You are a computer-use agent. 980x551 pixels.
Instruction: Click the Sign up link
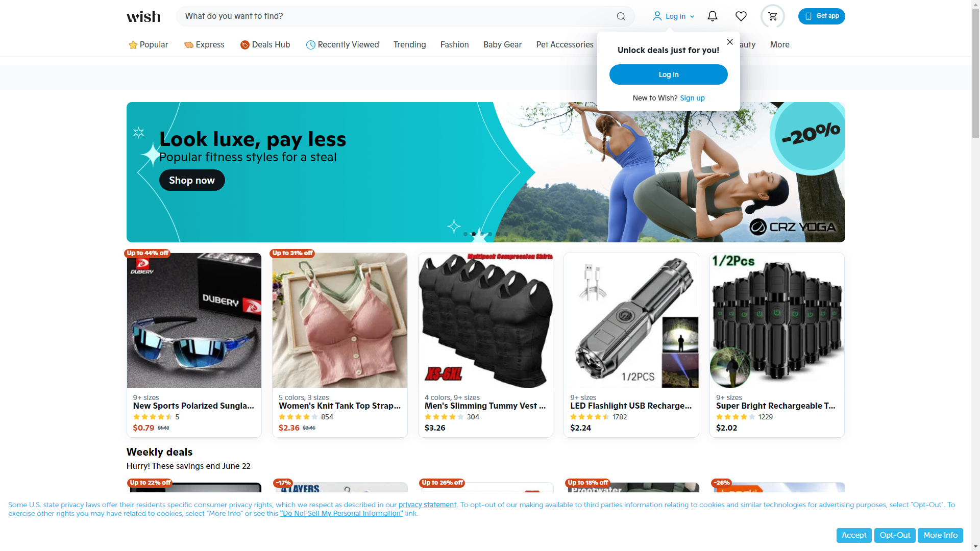(692, 98)
